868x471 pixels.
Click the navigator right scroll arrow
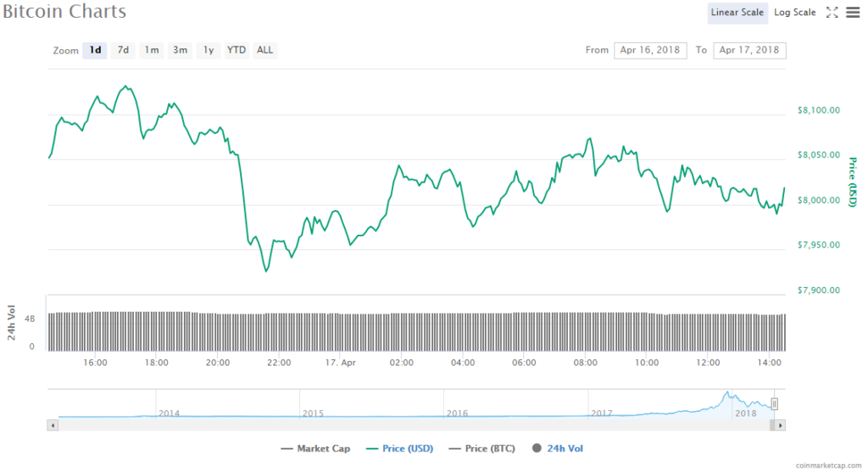coord(781,424)
